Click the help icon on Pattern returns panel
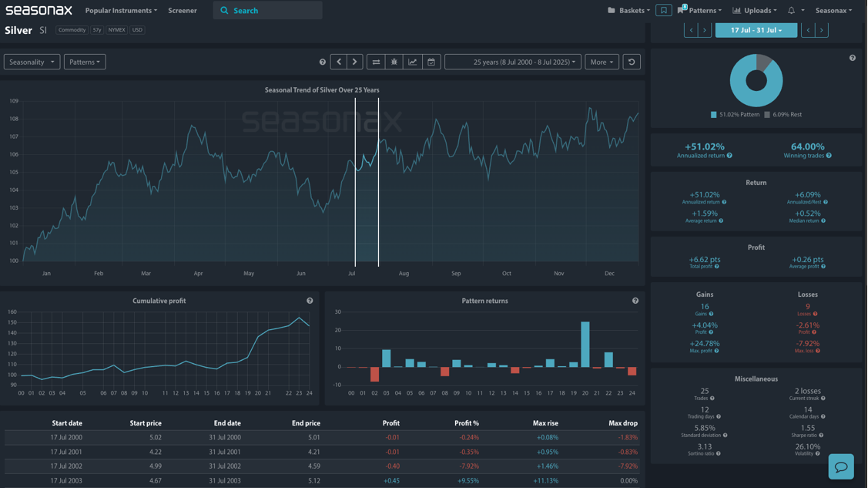The width and height of the screenshot is (868, 488). click(x=635, y=301)
